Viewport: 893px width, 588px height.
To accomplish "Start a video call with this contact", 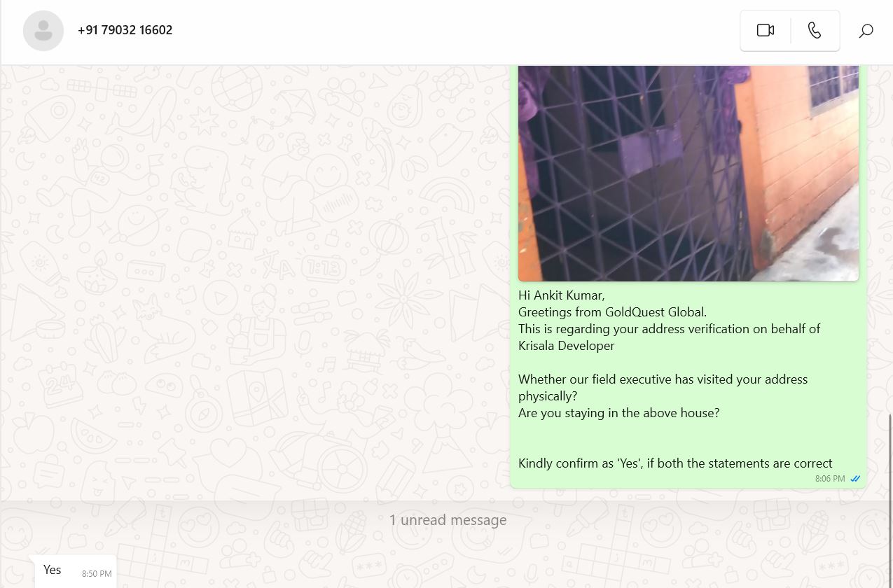I will [x=765, y=31].
